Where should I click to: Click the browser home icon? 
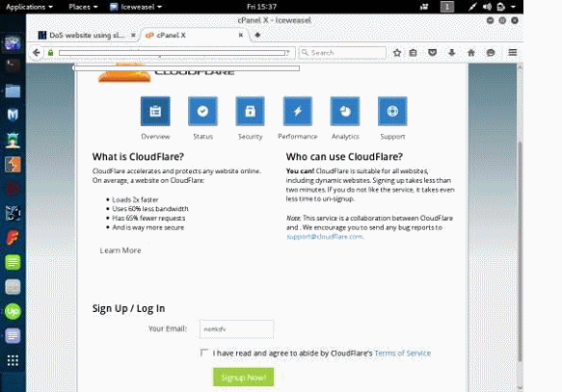click(471, 53)
